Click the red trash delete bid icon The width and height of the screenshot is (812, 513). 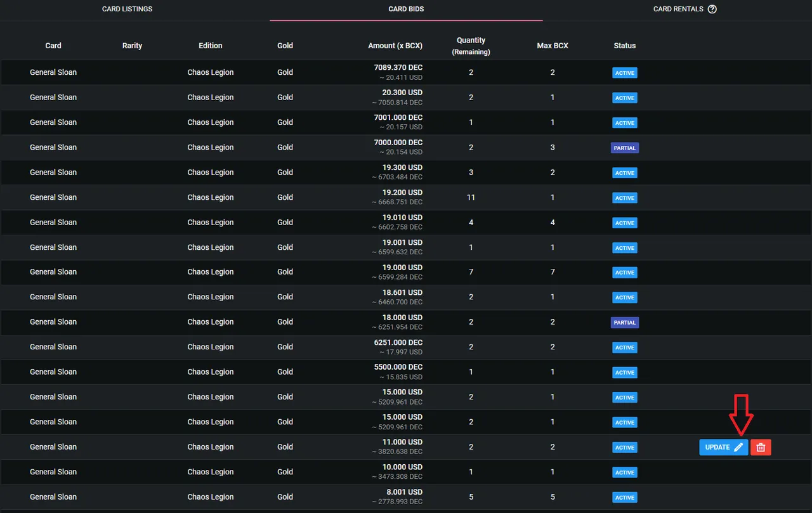[761, 447]
